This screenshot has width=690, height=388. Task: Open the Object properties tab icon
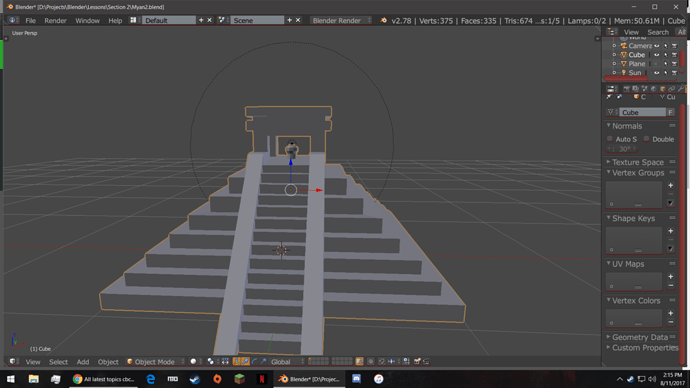coord(663,88)
